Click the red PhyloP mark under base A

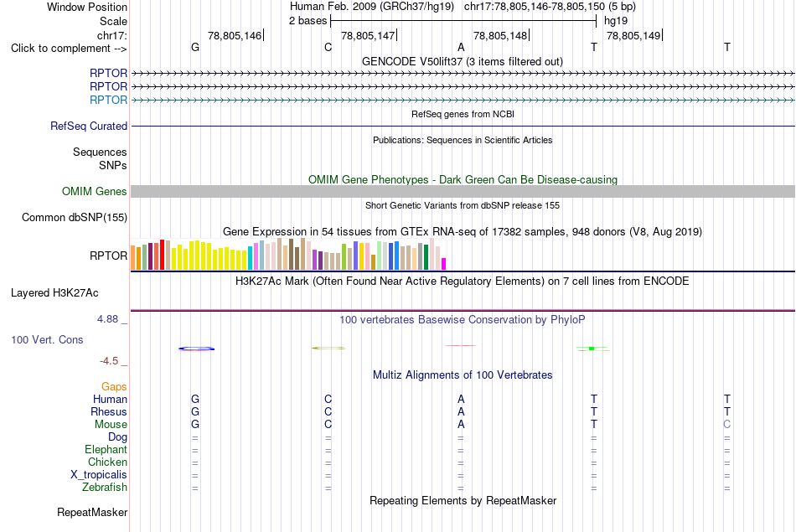pos(461,346)
